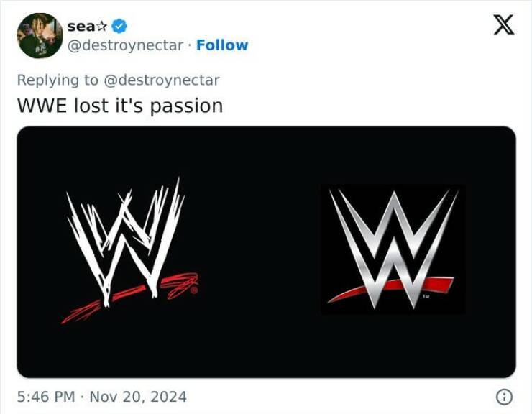Click the TM mark on the silver logo
Image resolution: width=532 pixels, height=414 pixels.
426,296
